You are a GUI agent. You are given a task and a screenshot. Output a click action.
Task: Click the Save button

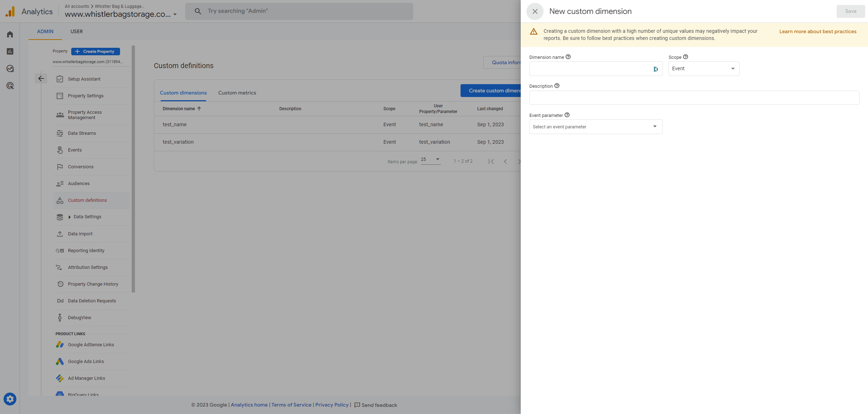click(851, 11)
